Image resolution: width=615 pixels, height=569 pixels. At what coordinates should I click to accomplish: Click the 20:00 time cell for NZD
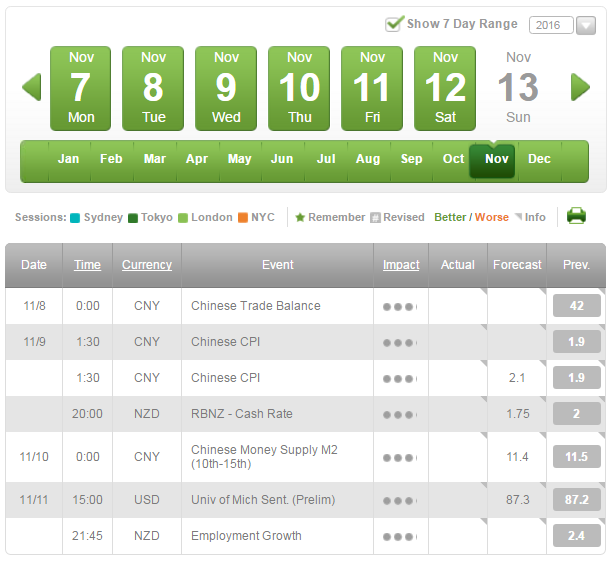pyautogui.click(x=87, y=414)
